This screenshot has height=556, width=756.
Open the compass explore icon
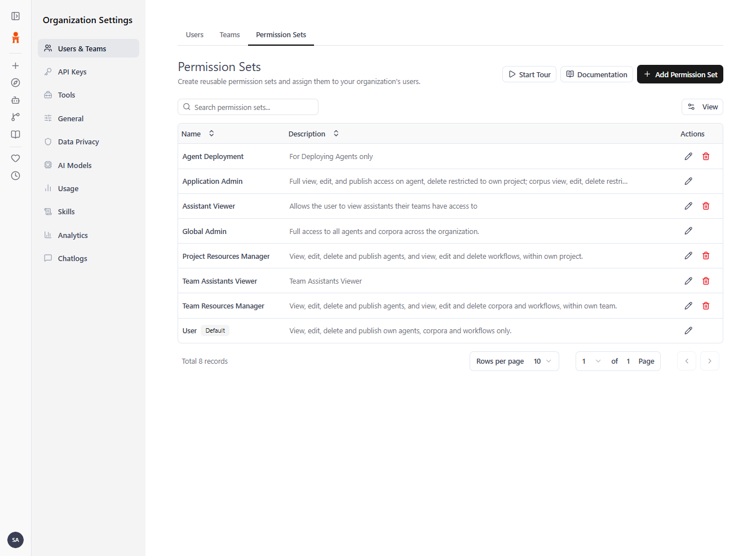[x=16, y=83]
